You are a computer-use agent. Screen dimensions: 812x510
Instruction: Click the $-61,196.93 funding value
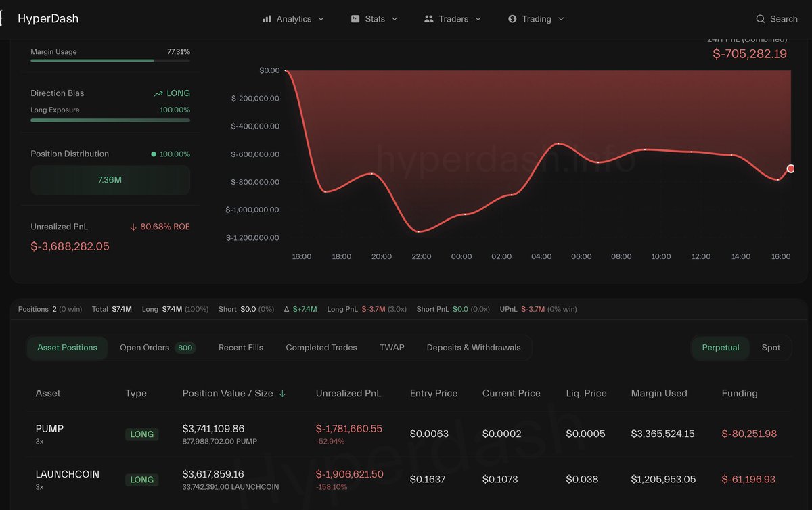point(748,479)
